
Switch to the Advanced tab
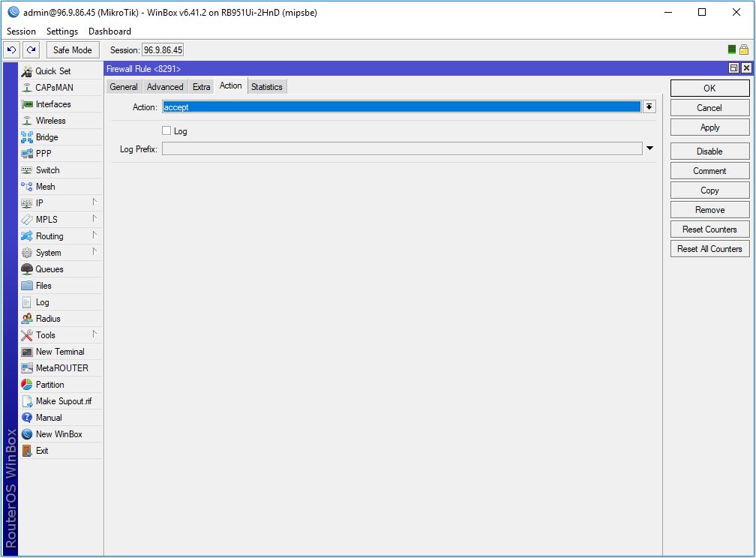point(165,87)
